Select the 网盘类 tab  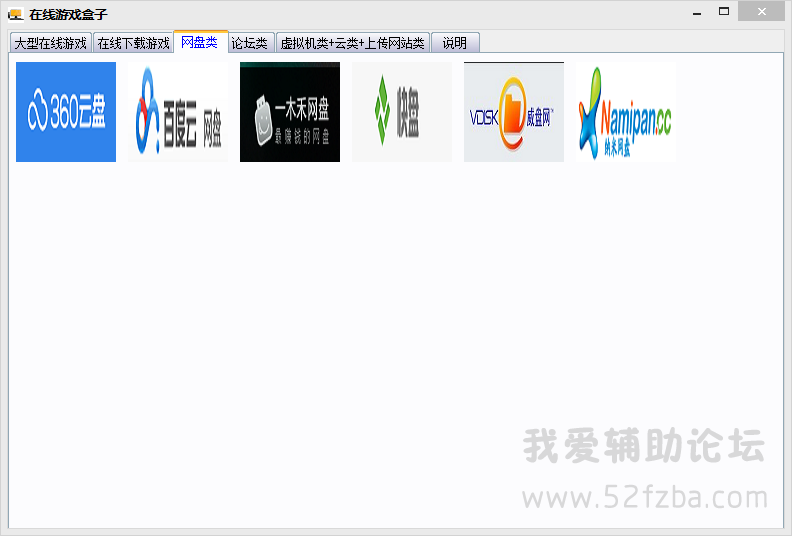(x=200, y=42)
